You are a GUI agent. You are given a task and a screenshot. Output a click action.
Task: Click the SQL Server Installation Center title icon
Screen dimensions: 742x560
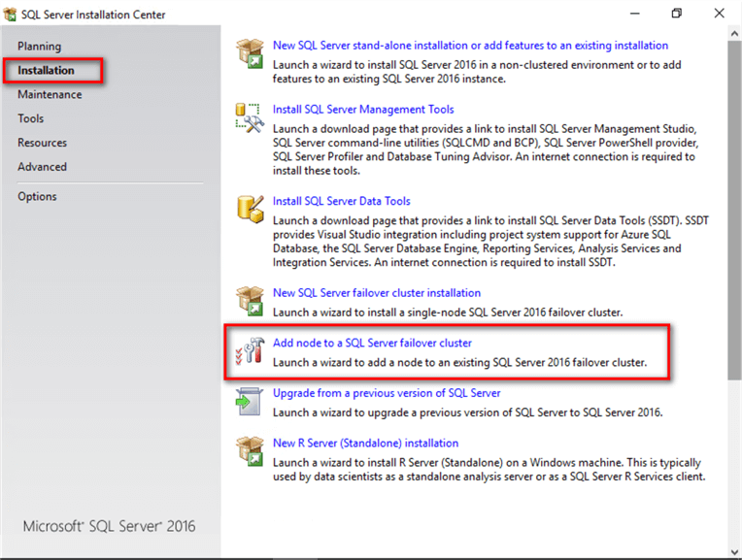[x=10, y=15]
